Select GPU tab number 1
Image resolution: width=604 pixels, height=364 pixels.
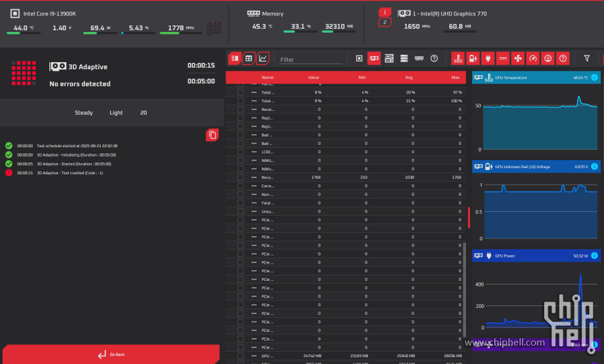pyautogui.click(x=385, y=12)
